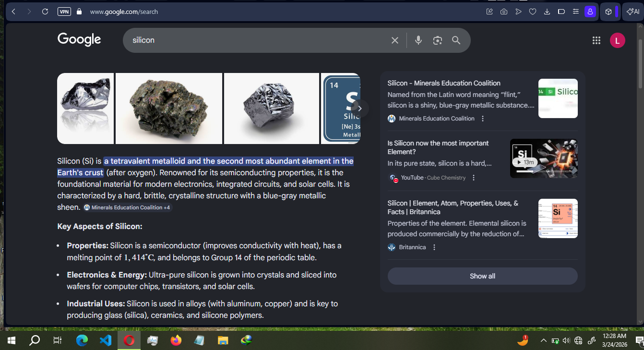Save page with the heart icon
The width and height of the screenshot is (644, 350).
pyautogui.click(x=533, y=11)
